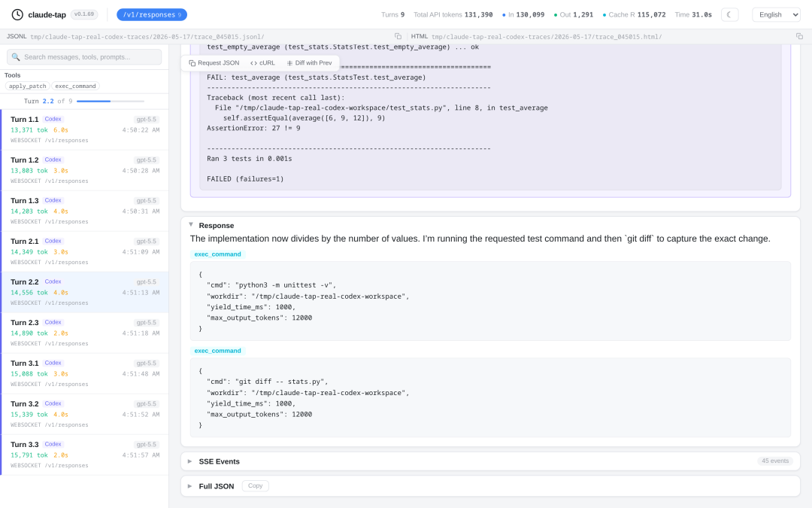Toggle dark mode with the moon icon
Screen dimensions: 812x508
pyautogui.click(x=729, y=14)
